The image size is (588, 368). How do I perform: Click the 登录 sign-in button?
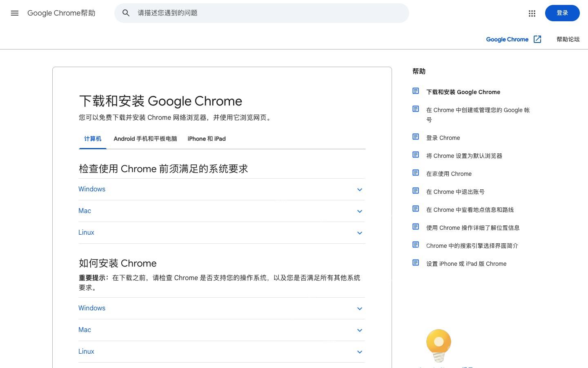pos(562,13)
